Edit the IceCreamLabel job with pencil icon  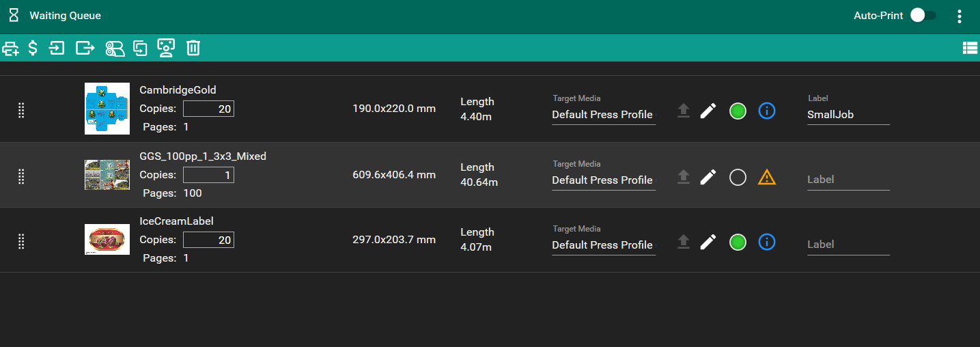[x=708, y=242]
